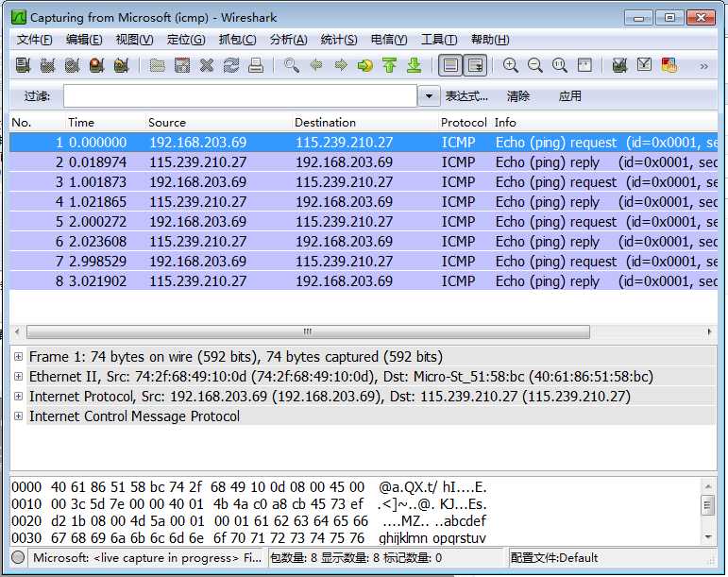Print packets using printer icon

tap(256, 65)
